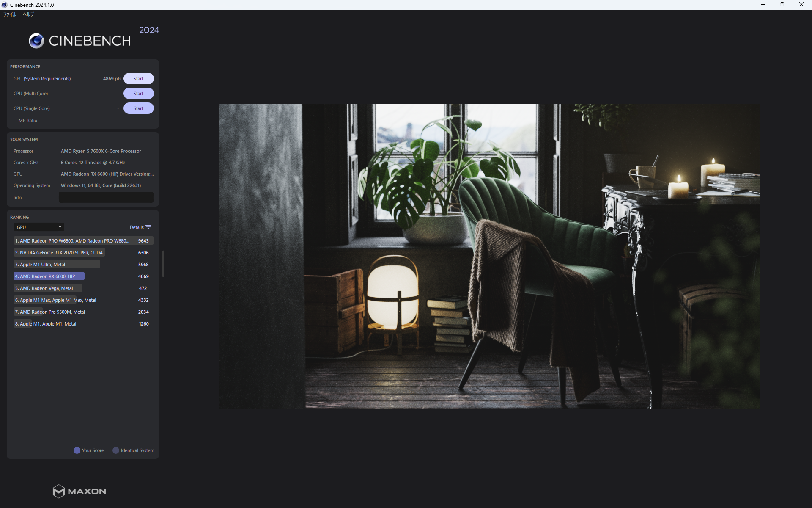
Task: Start the GPU benchmark test
Action: pyautogui.click(x=138, y=79)
